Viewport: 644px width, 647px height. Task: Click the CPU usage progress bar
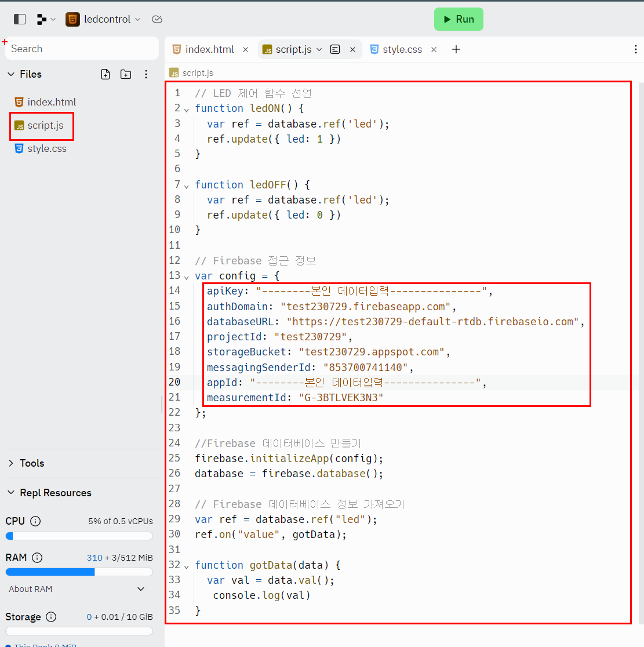pyautogui.click(x=79, y=536)
